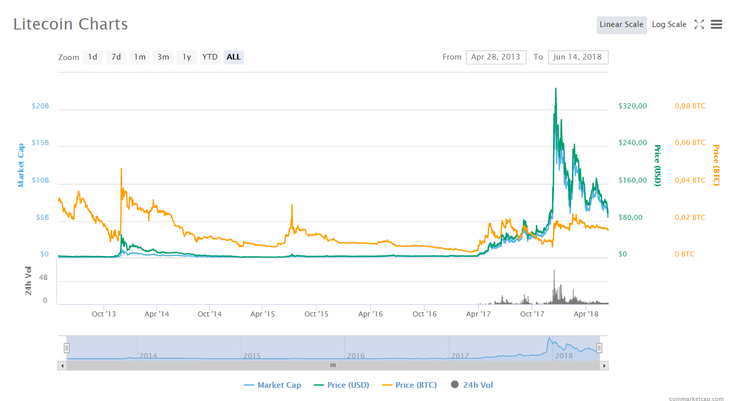Screen dimensions: 750x401
Task: Set zoom to 1m
Action: [x=139, y=57]
